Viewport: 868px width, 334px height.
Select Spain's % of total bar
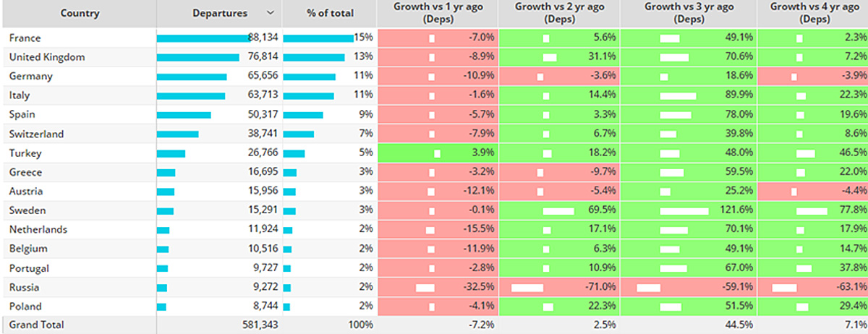click(x=303, y=114)
